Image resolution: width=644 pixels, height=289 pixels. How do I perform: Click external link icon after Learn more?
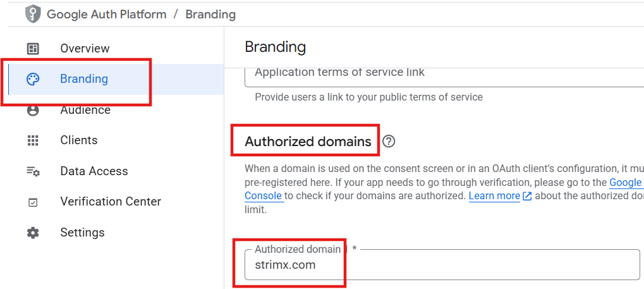(527, 197)
